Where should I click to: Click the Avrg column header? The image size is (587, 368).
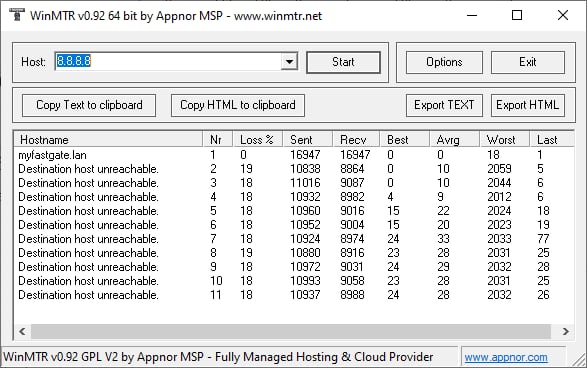point(454,140)
